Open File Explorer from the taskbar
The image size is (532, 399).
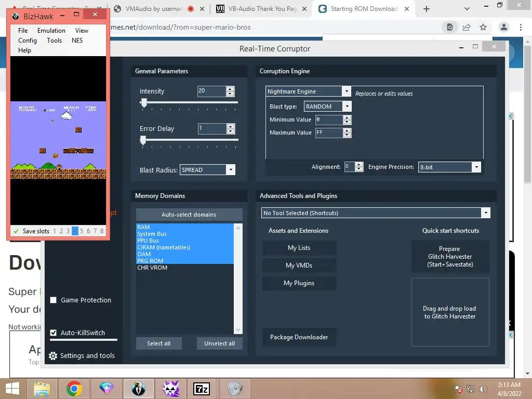42,389
